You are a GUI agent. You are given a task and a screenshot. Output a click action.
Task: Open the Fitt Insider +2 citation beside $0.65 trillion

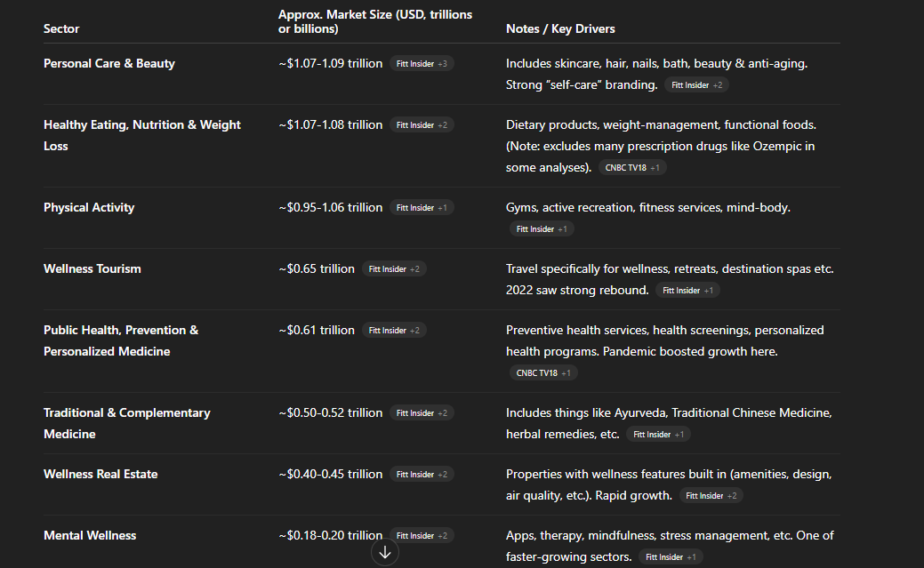click(x=394, y=268)
